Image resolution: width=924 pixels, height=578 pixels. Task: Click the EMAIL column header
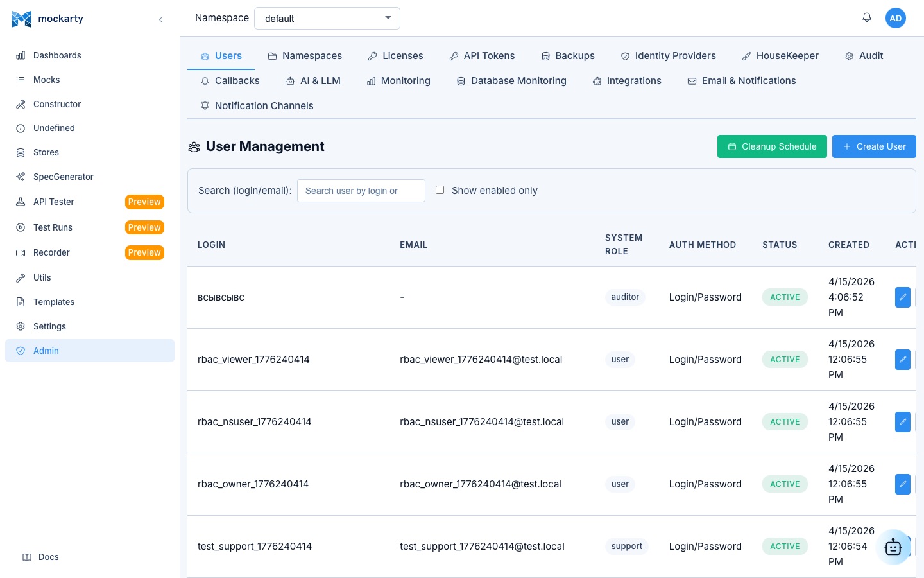(413, 245)
